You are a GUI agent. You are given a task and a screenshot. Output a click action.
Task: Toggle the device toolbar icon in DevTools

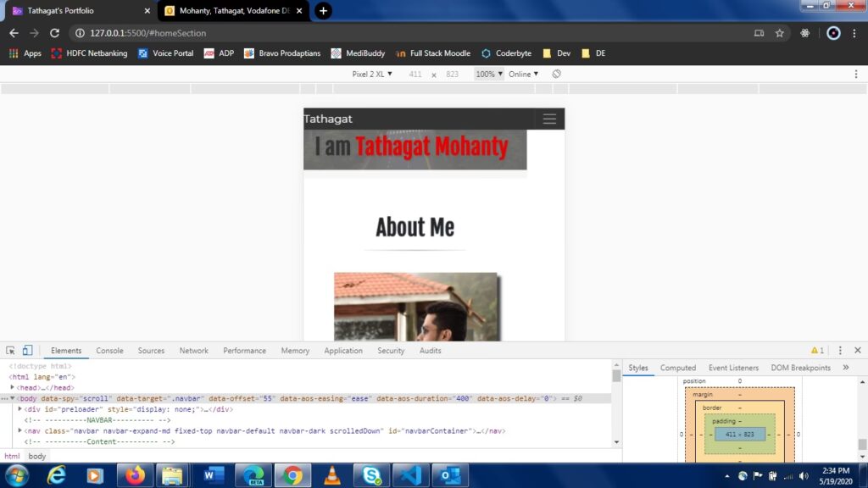[x=27, y=351]
